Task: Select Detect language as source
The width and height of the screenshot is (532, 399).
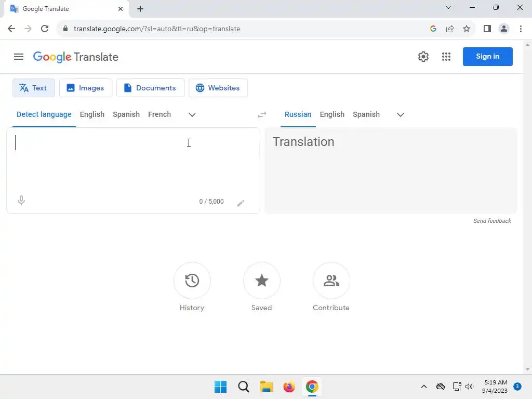Action: tap(44, 114)
